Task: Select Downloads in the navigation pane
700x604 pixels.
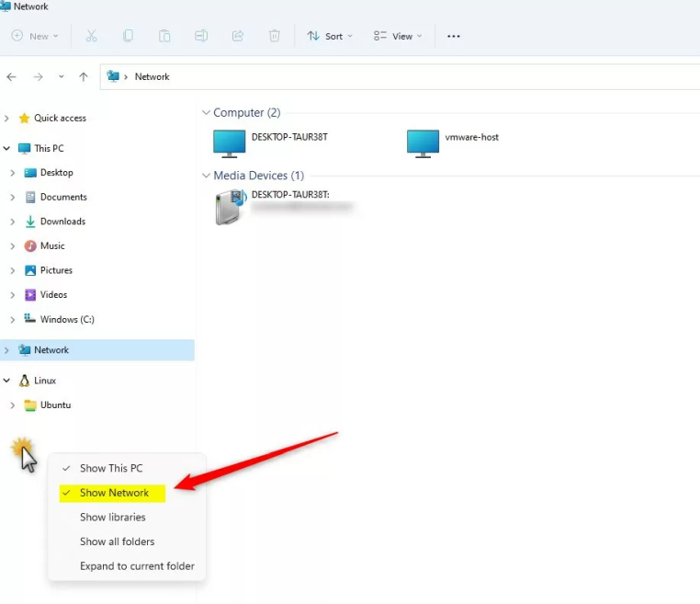Action: tap(62, 222)
